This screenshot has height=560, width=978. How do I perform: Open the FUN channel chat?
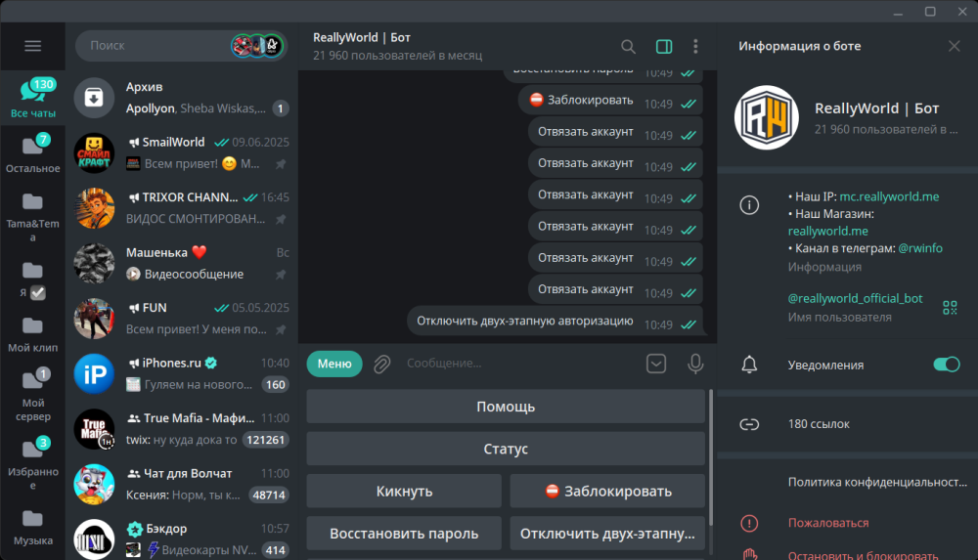tap(182, 318)
